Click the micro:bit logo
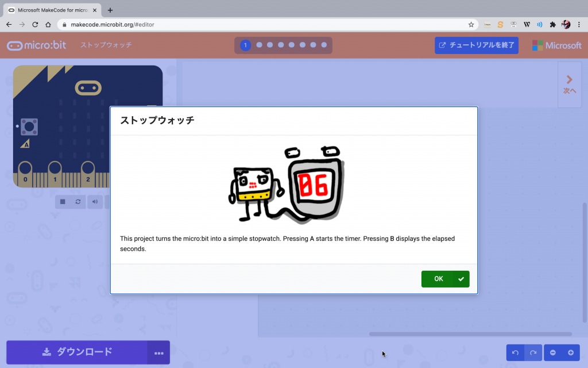The width and height of the screenshot is (588, 368). click(x=38, y=45)
